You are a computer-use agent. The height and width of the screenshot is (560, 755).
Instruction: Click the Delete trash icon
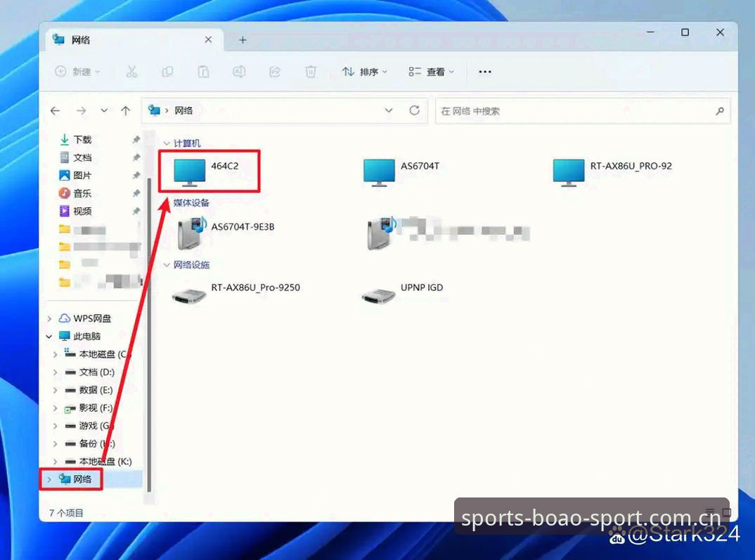coord(311,72)
